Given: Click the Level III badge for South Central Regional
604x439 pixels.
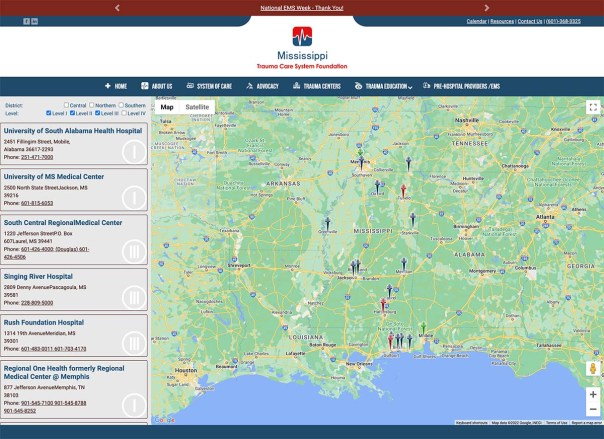Looking at the screenshot, I should (134, 251).
